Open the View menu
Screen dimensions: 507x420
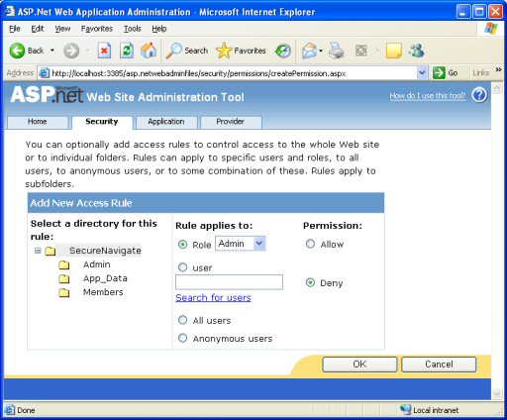click(x=62, y=29)
